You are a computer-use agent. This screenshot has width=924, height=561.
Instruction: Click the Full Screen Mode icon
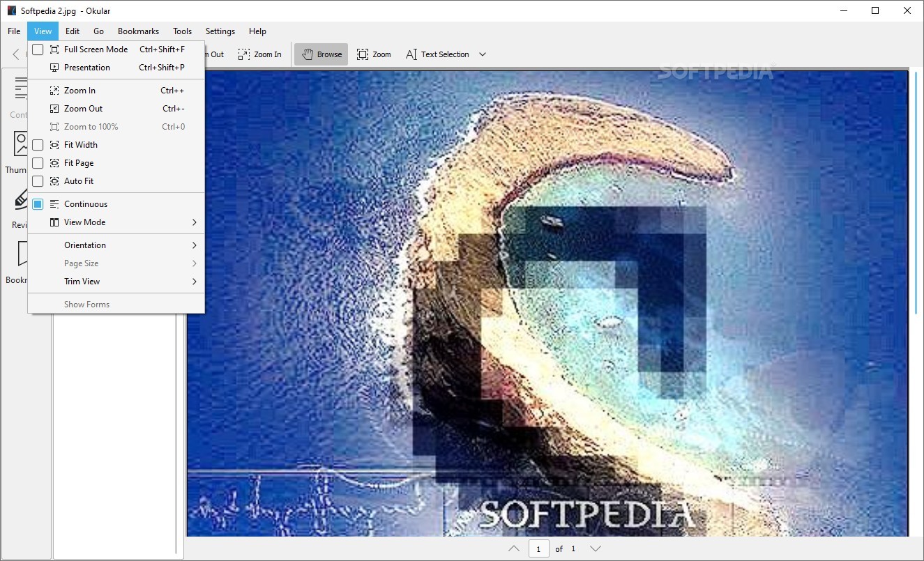54,49
